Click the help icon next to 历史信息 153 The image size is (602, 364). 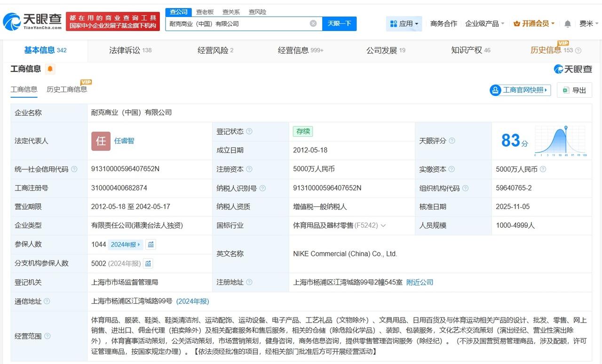click(x=578, y=51)
